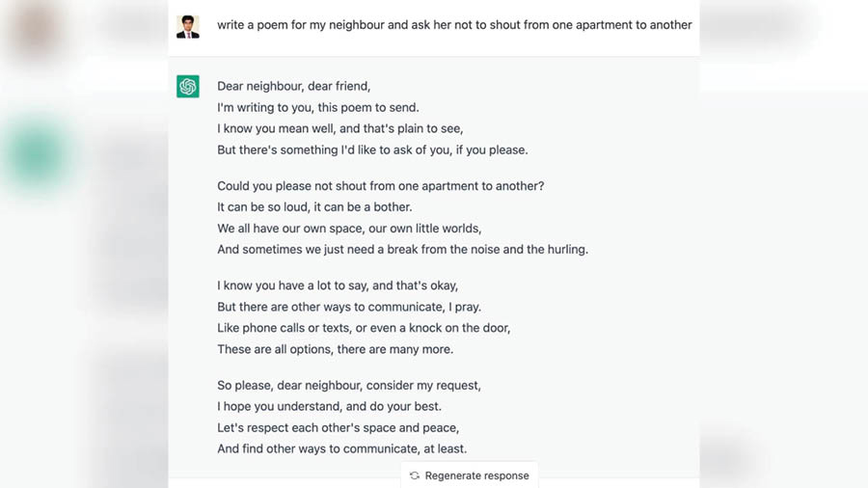Viewport: 868px width, 488px height.
Task: Click the line ending 'if you please.'
Action: tap(372, 149)
